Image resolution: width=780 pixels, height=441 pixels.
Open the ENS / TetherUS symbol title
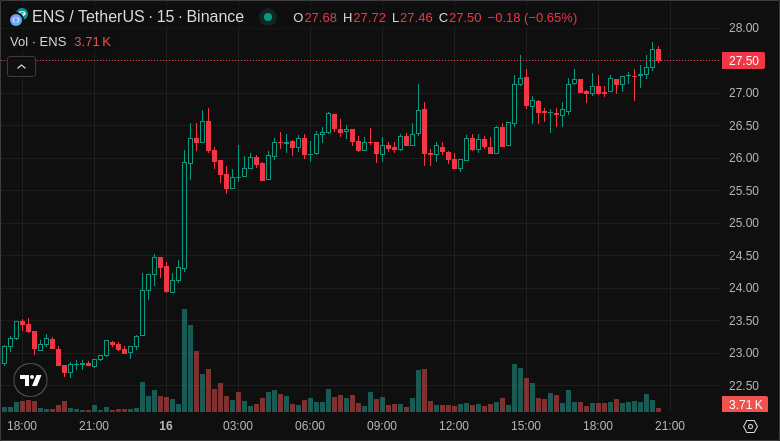click(x=138, y=17)
